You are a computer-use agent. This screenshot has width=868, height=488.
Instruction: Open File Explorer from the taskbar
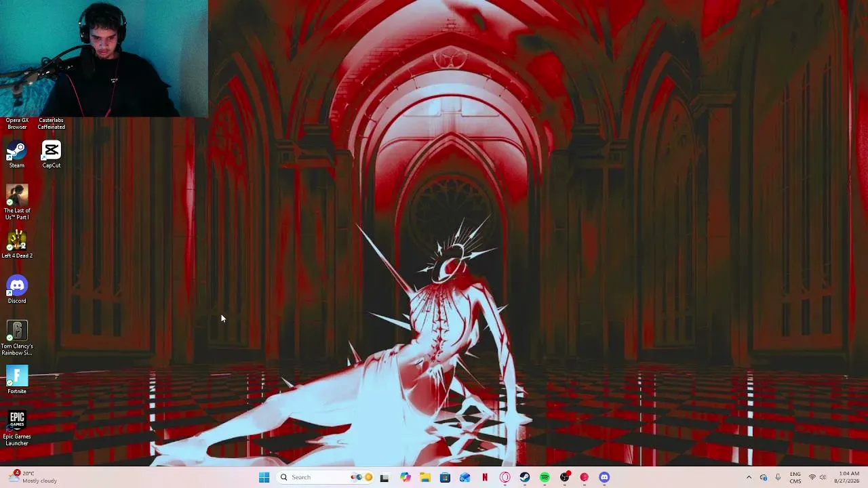pyautogui.click(x=425, y=477)
